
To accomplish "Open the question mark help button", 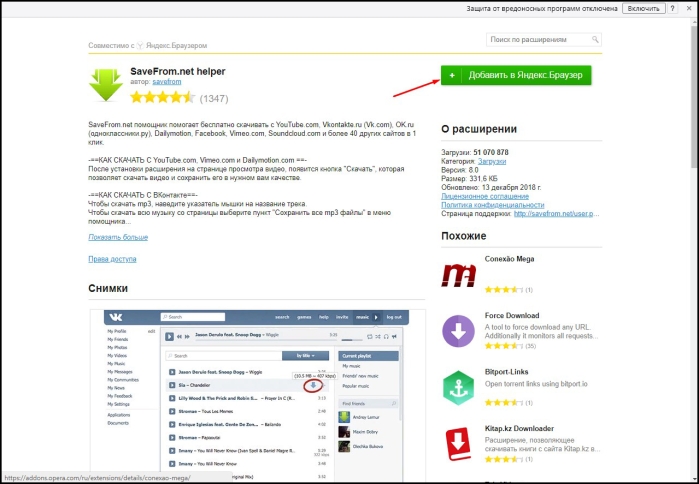I will 672,8.
